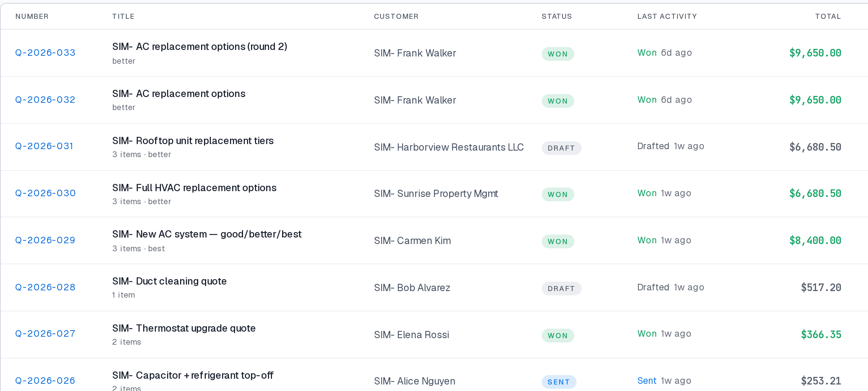Click the DRAFT badge for Harborview Restaurants
This screenshot has height=391, width=868.
[x=561, y=148]
